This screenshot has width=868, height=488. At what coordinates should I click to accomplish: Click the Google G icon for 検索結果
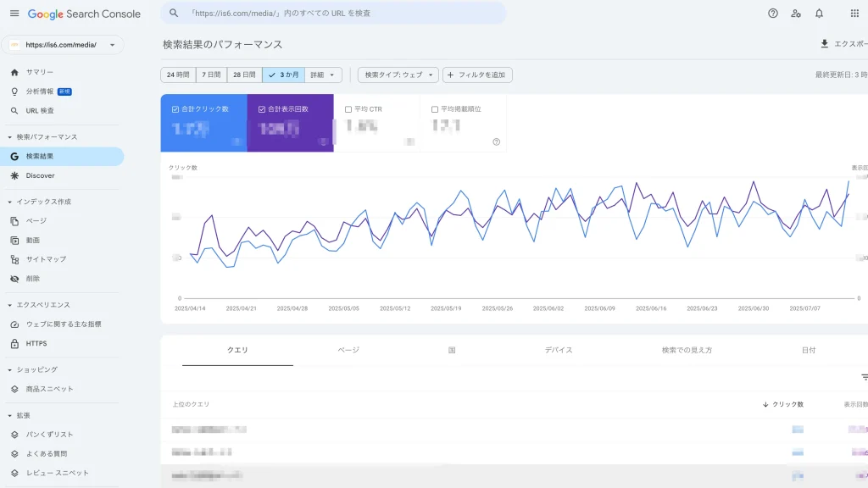pyautogui.click(x=14, y=157)
